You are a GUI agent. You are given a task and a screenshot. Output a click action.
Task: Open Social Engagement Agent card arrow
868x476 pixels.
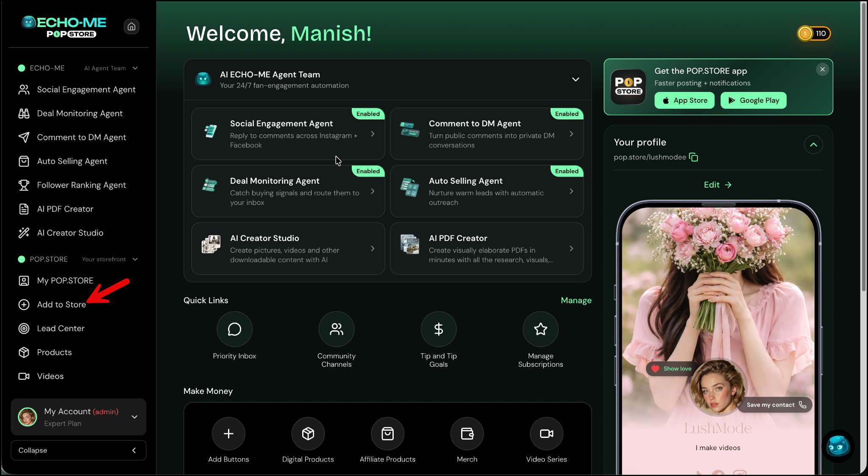click(x=373, y=134)
